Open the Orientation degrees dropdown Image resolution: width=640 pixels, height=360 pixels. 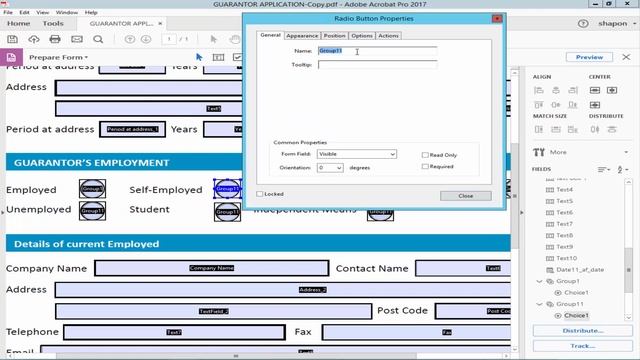(330, 167)
